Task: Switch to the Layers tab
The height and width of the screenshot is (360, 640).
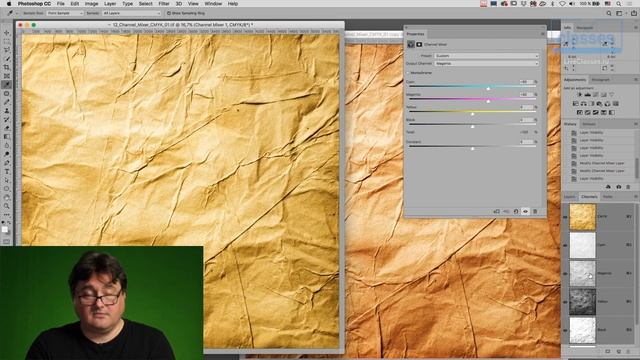Action: (x=570, y=197)
